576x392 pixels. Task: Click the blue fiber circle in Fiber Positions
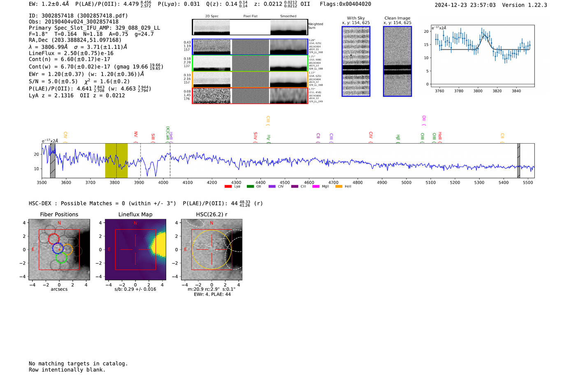pos(58,248)
